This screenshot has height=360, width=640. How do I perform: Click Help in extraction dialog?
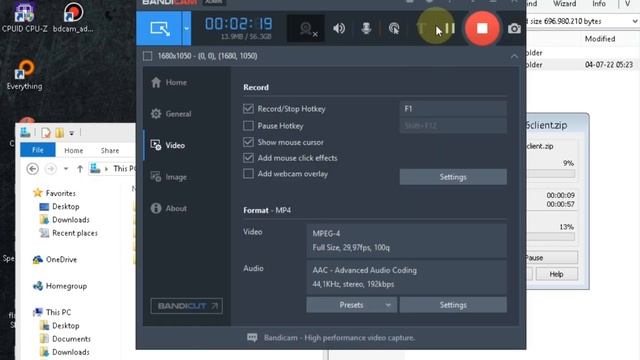(556, 274)
